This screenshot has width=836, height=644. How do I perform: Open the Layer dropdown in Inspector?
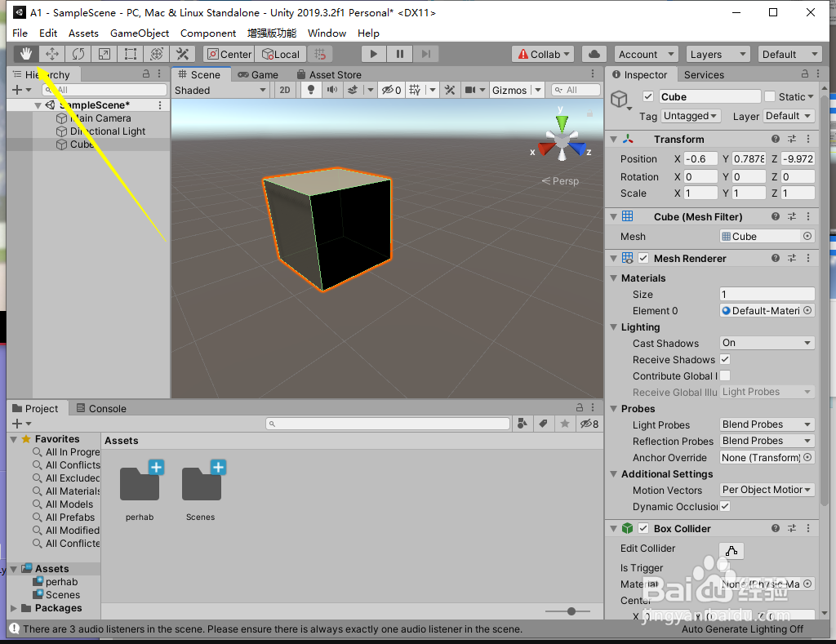click(788, 116)
